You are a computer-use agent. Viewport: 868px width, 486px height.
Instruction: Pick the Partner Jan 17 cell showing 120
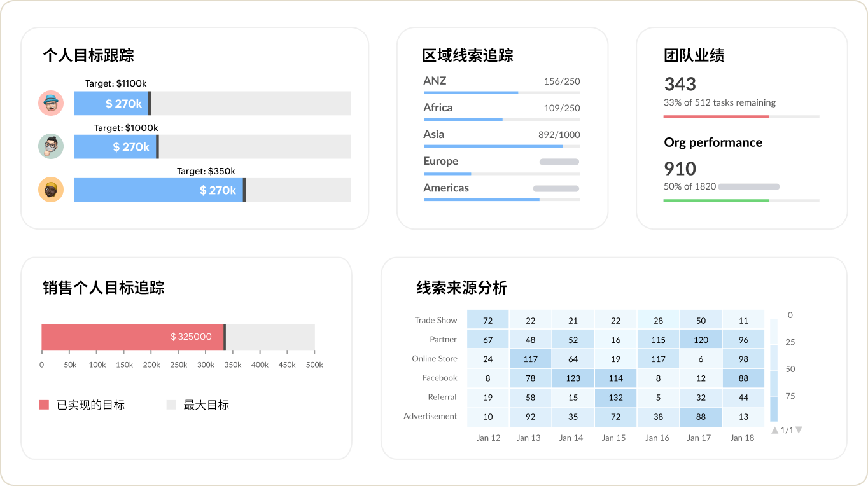tap(701, 340)
